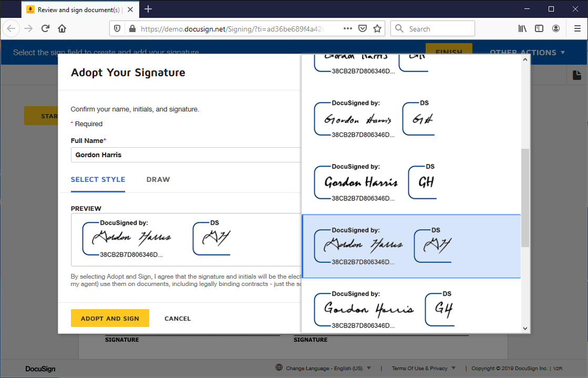
Task: Choose the highlighted selected signature style
Action: pyautogui.click(x=411, y=246)
